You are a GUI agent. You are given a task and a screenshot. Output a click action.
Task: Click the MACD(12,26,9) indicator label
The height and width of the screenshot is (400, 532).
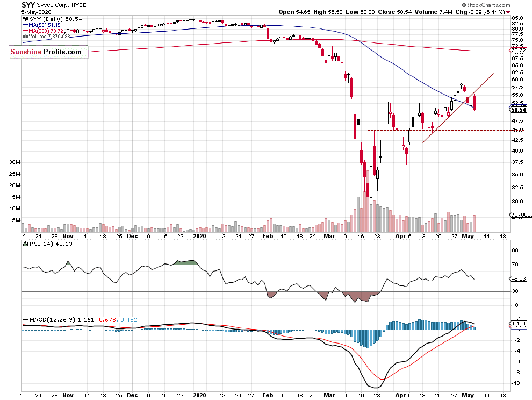(x=53, y=320)
